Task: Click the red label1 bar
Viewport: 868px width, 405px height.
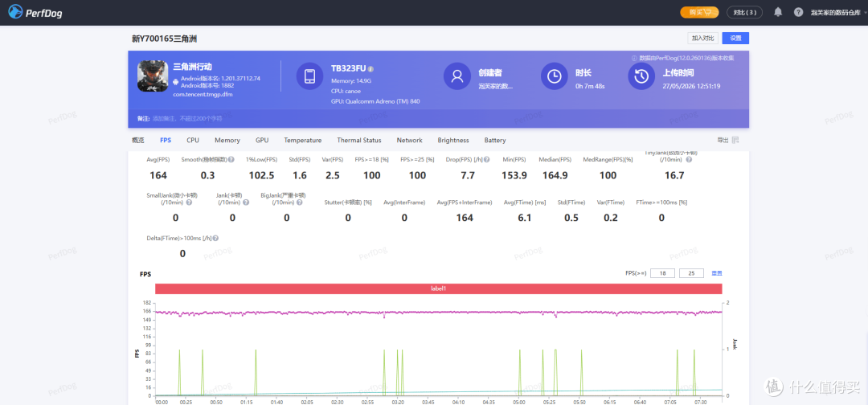Action: tap(439, 288)
